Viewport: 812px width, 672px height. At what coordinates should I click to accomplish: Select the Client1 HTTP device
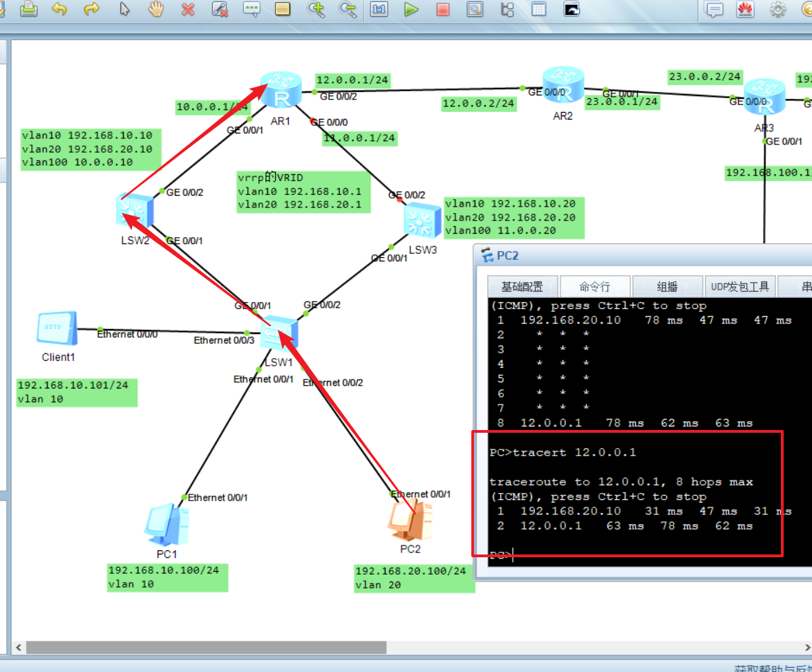[x=57, y=329]
